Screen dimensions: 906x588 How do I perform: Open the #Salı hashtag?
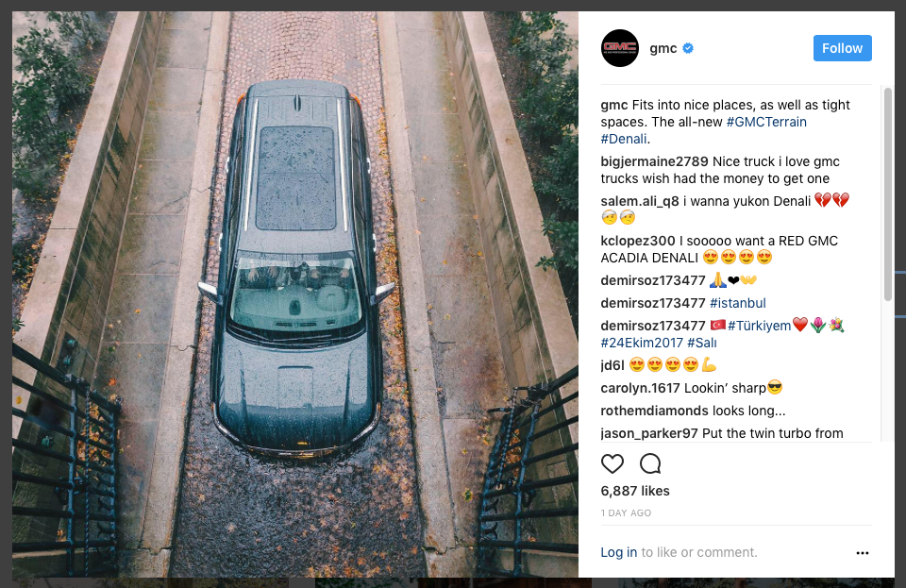[701, 344]
